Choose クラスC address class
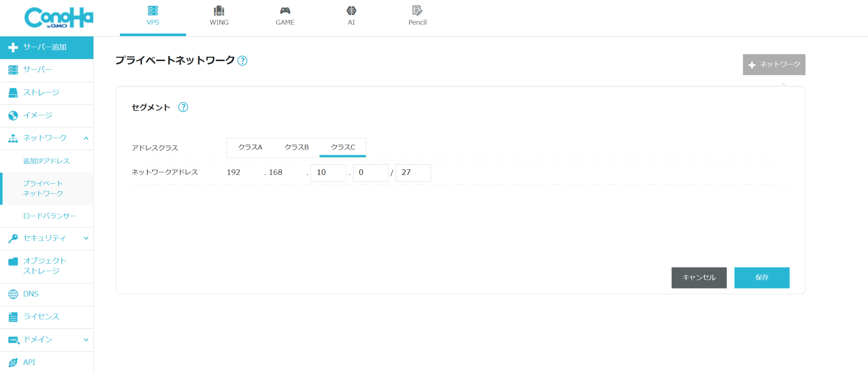 tap(343, 147)
